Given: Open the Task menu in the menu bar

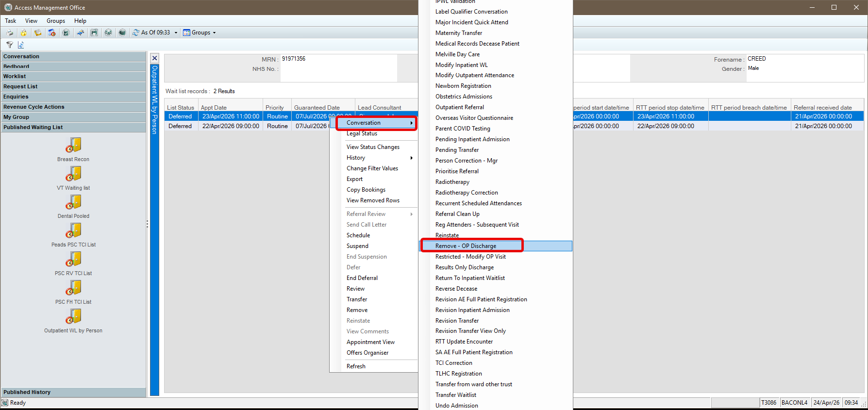Looking at the screenshot, I should (x=10, y=21).
